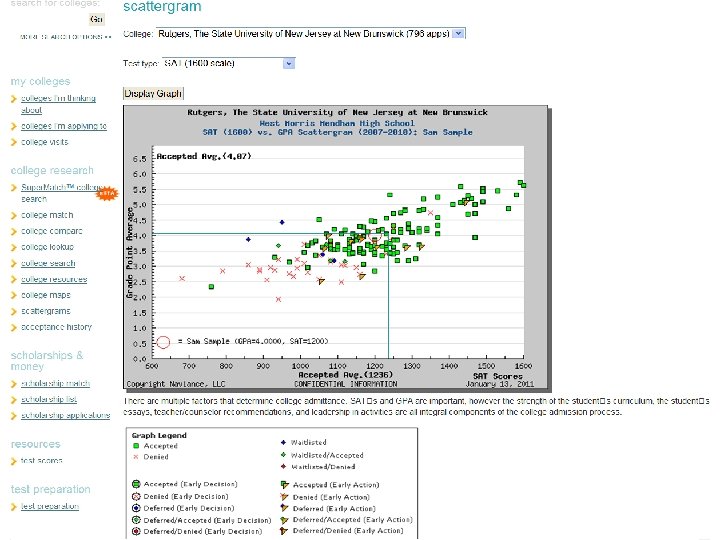Click the Graph Legend title
This screenshot has width=720, height=540.
159,435
